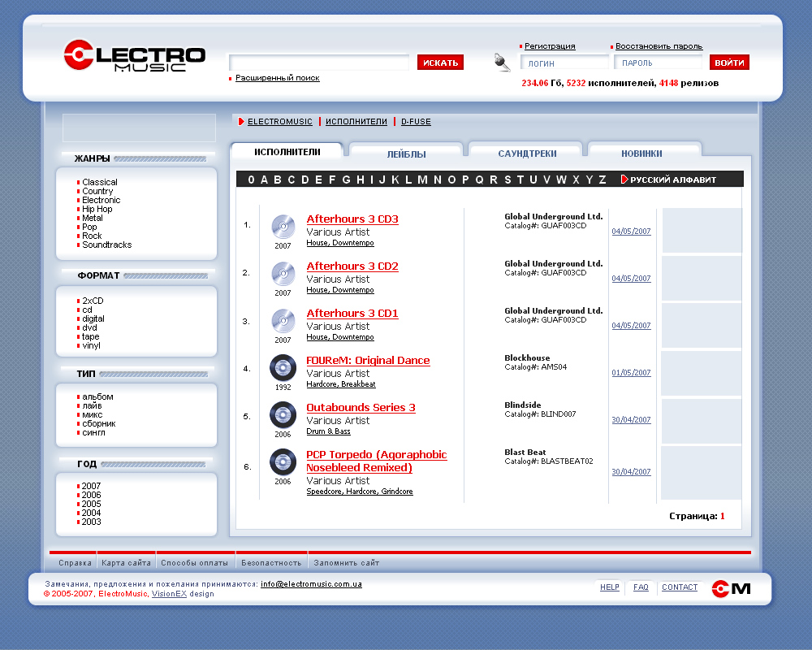
Task: Focus the search text field
Action: point(319,63)
